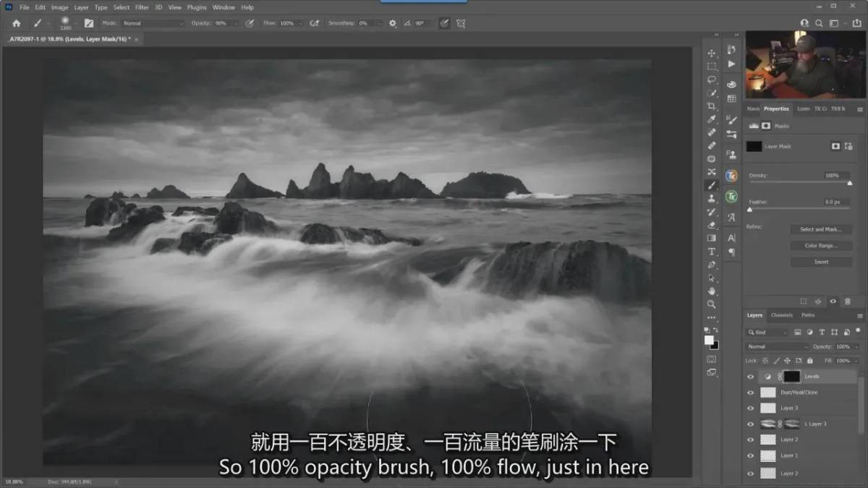Screen dimensions: 868x488
Task: Select the Move tool
Action: (x=712, y=53)
